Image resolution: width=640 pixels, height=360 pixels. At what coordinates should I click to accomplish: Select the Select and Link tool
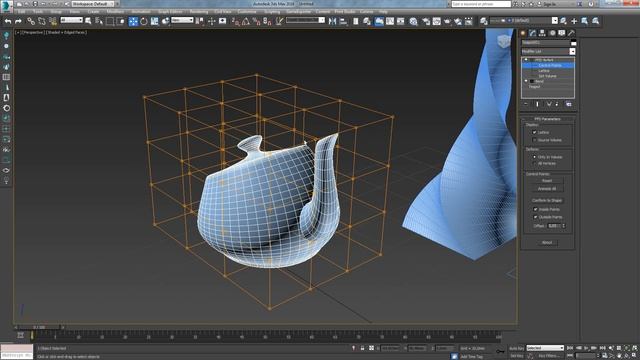coord(31,21)
